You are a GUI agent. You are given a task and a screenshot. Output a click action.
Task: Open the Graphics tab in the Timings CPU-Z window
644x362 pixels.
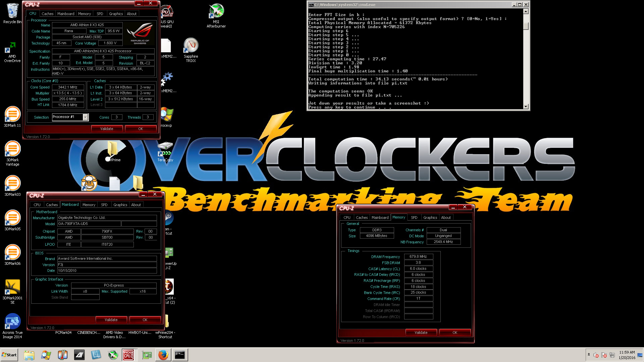point(430,218)
